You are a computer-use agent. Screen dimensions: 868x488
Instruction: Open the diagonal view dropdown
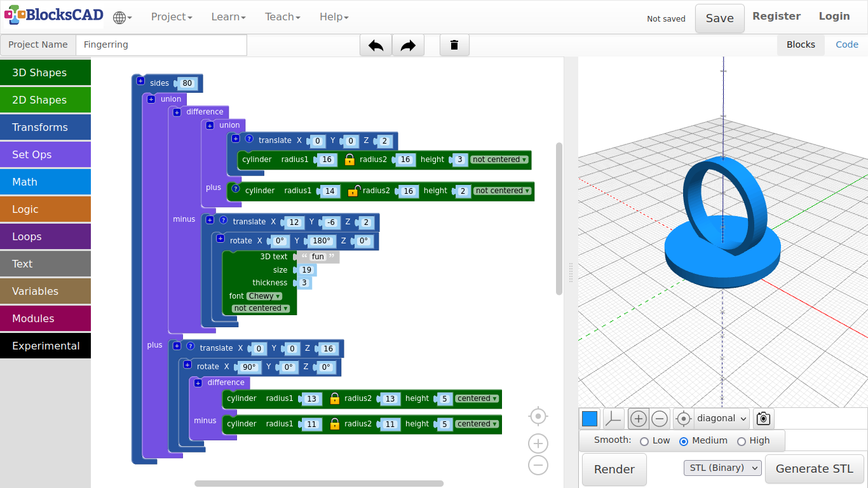pos(721,419)
